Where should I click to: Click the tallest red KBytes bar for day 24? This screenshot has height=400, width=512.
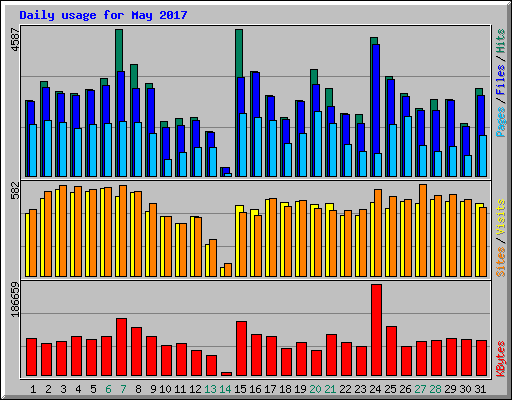pyautogui.click(x=377, y=330)
